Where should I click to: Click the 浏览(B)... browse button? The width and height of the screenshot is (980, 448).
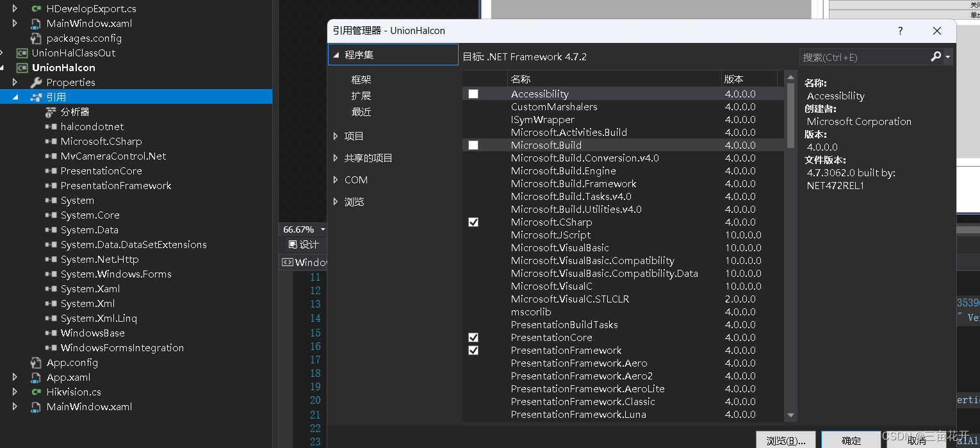click(x=786, y=440)
